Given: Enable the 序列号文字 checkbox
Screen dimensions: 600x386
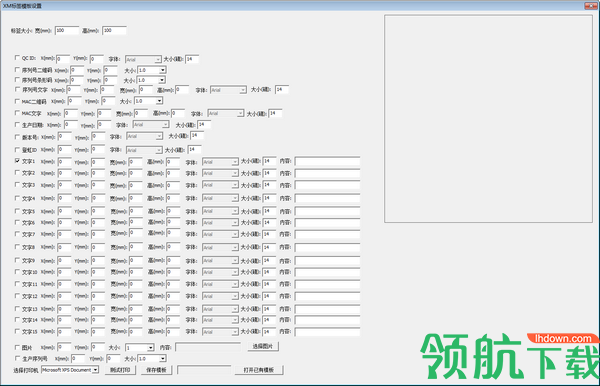Looking at the screenshot, I should point(17,89).
